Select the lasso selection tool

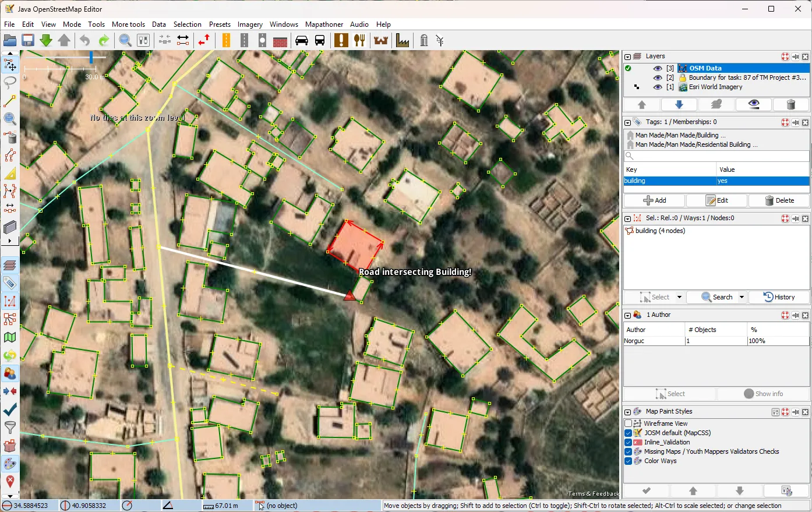pos(10,82)
